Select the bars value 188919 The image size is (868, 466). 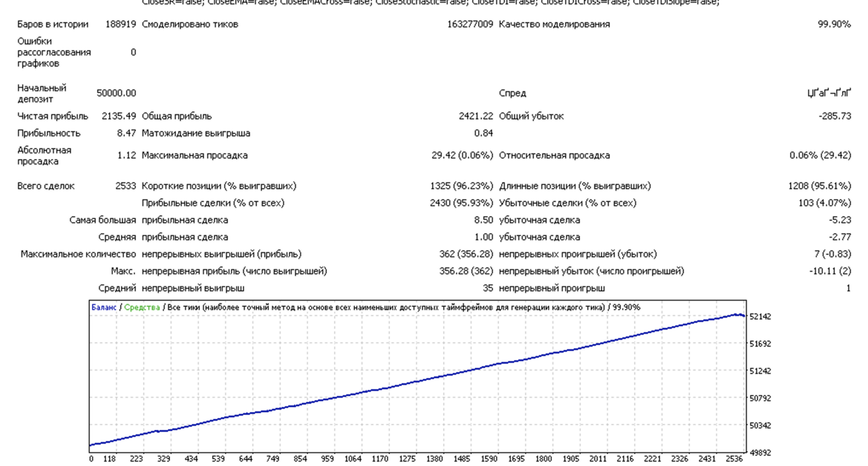click(x=120, y=24)
